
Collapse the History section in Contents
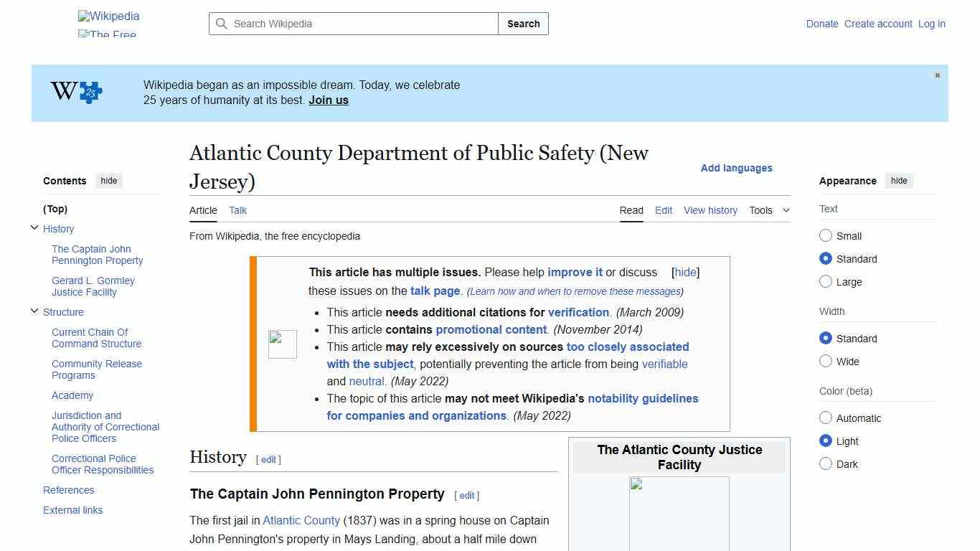coord(34,227)
